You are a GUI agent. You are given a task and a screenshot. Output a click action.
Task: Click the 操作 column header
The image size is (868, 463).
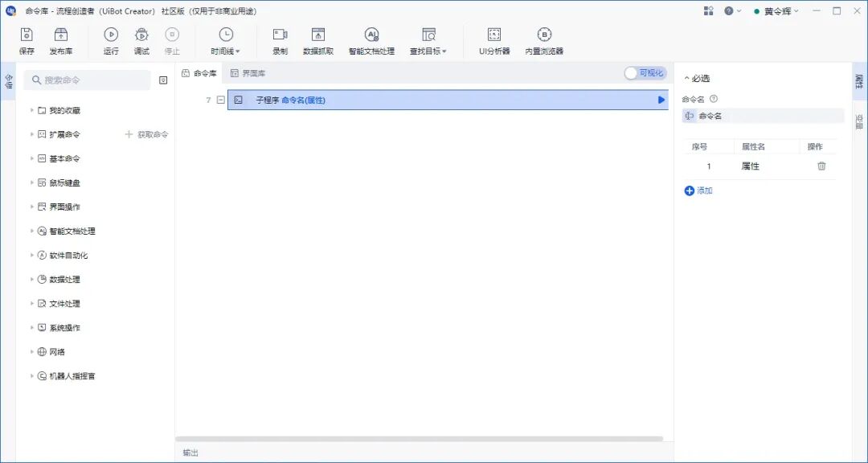pos(816,147)
